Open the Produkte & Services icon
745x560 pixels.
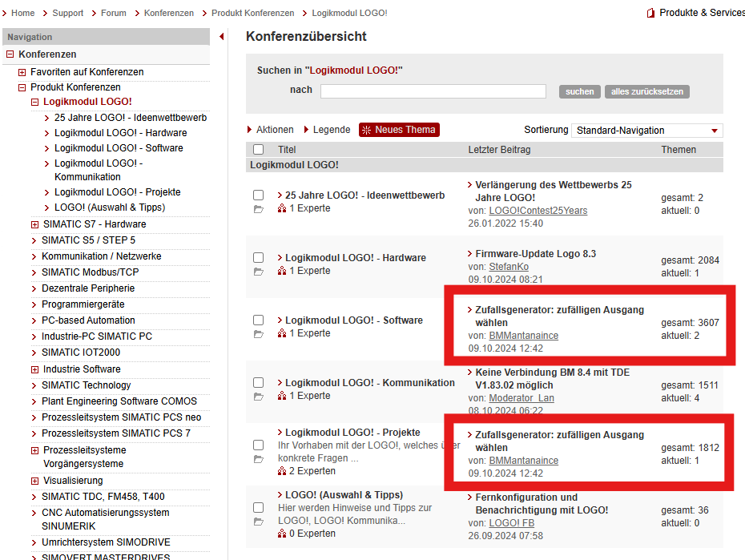click(x=651, y=14)
